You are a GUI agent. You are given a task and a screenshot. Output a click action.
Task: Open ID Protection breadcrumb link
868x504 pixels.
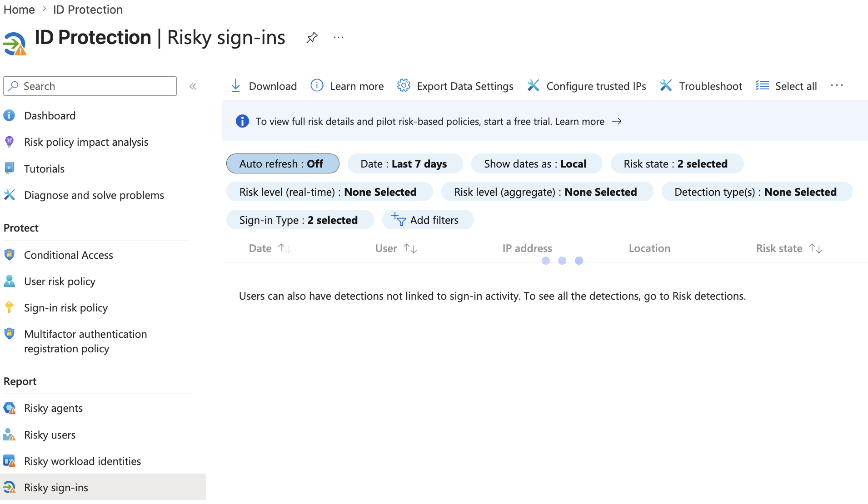point(88,10)
